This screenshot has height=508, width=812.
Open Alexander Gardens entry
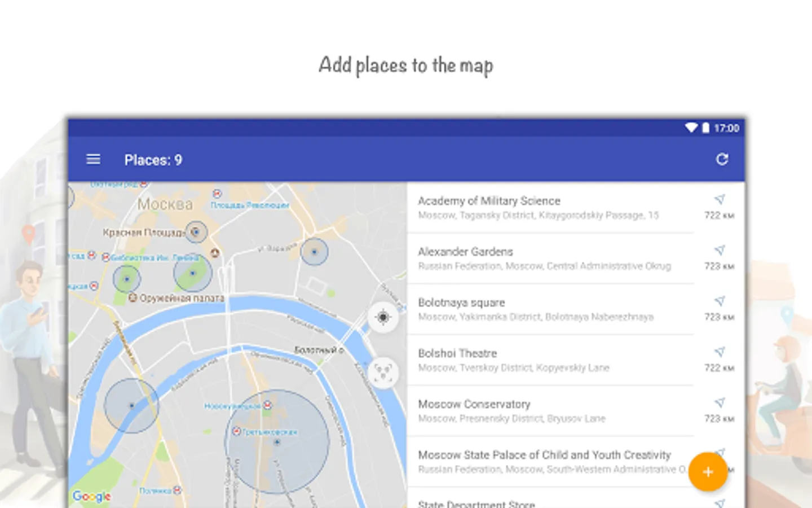pyautogui.click(x=576, y=258)
